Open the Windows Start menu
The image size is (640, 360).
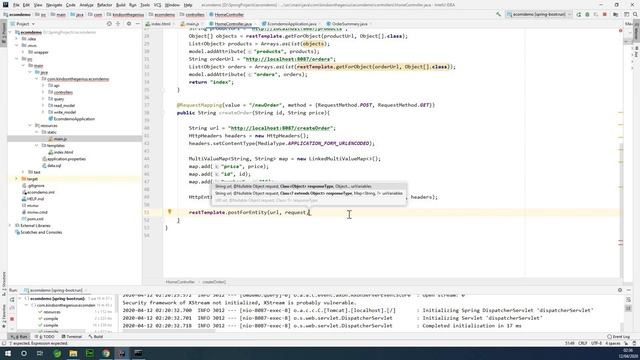click(x=7, y=353)
